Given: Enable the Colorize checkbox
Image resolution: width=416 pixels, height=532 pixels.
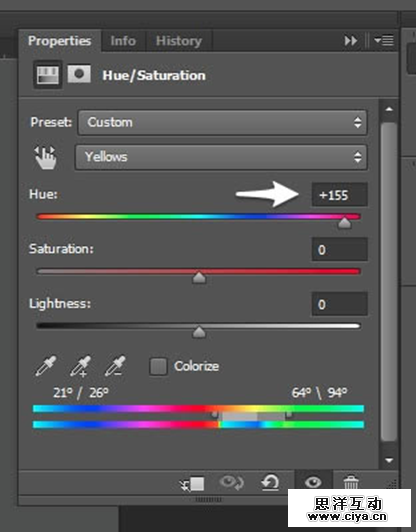Looking at the screenshot, I should pyautogui.click(x=158, y=366).
